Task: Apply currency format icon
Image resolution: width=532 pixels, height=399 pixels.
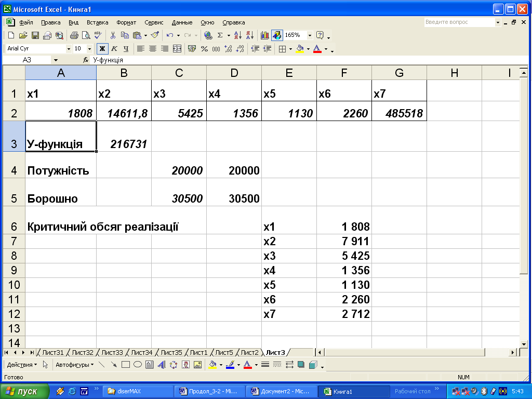Action: coord(192,49)
